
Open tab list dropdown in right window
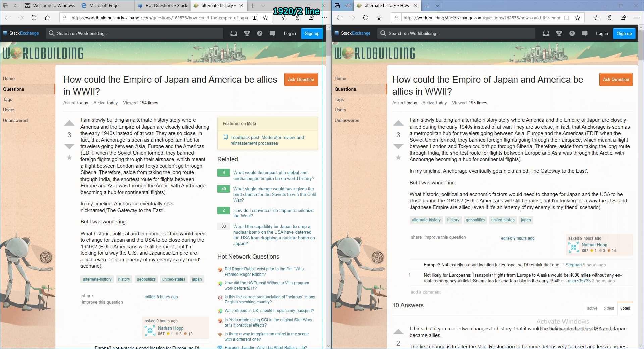[437, 6]
